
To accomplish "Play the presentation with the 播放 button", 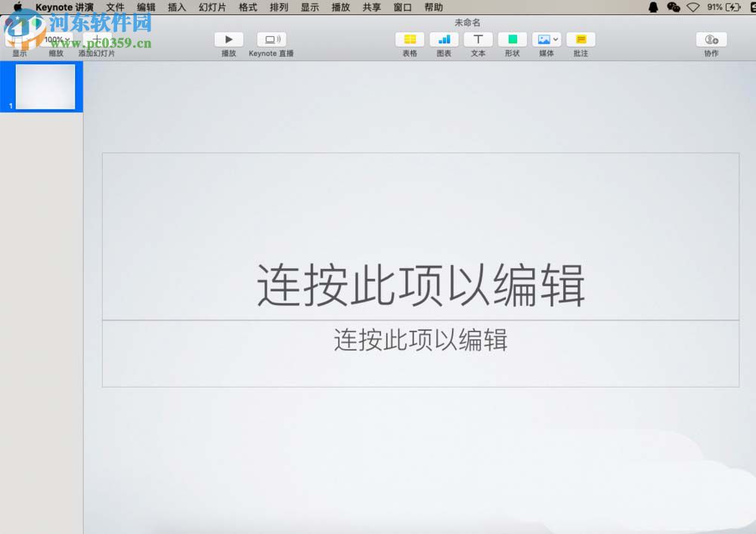I will click(x=228, y=39).
